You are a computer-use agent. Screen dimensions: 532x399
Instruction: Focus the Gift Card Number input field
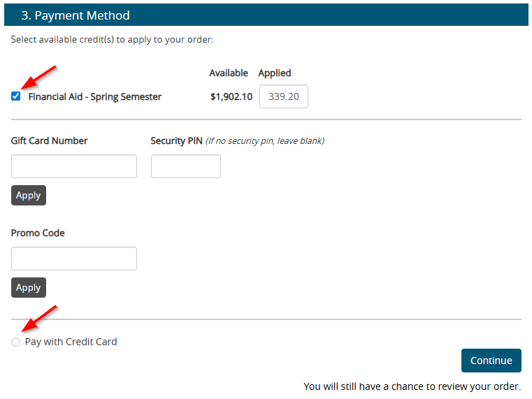coord(74,166)
